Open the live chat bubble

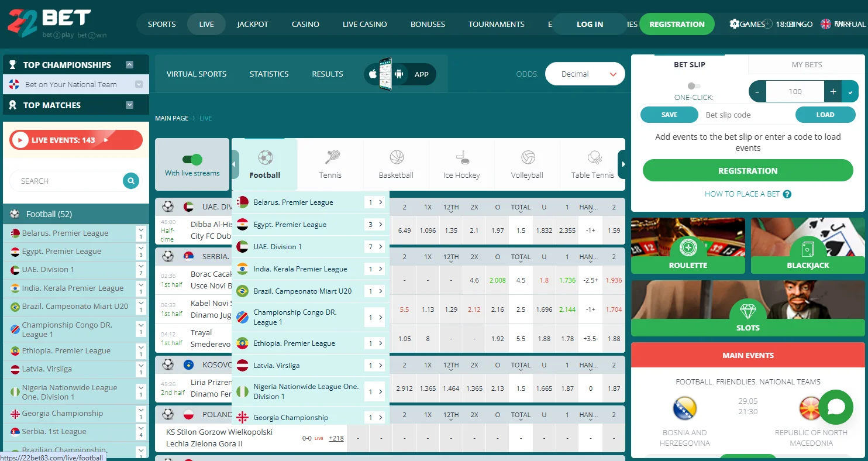click(836, 407)
